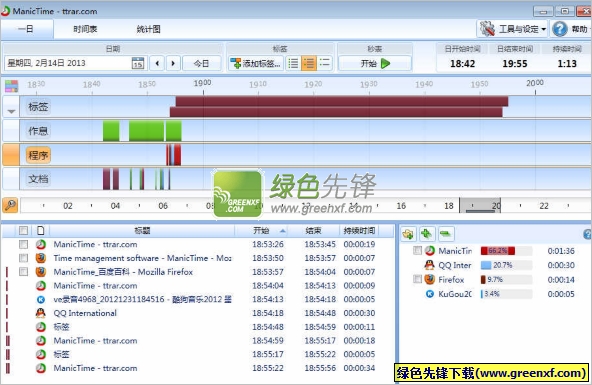Click the timeline color grid icon
The width and height of the screenshot is (592, 385).
11,86
